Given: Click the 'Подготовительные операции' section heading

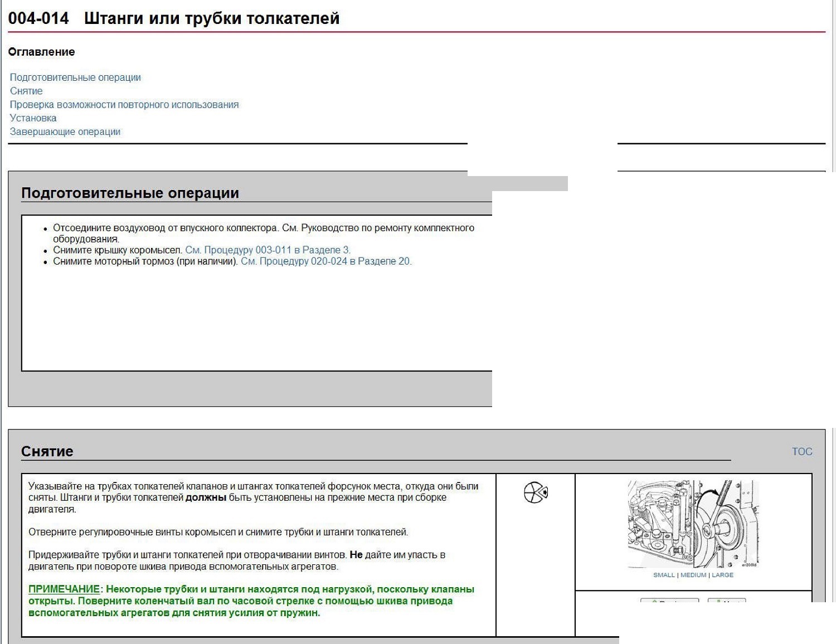Looking at the screenshot, I should (130, 193).
